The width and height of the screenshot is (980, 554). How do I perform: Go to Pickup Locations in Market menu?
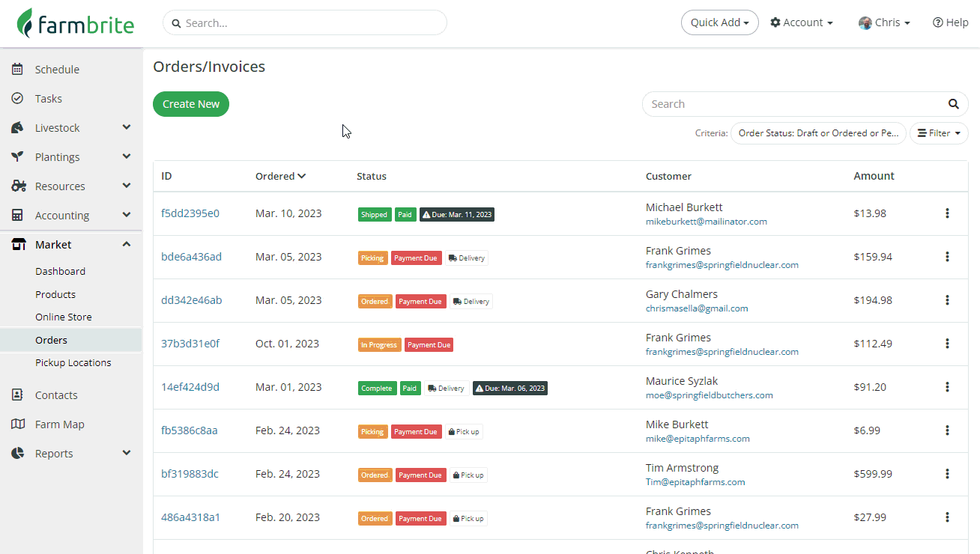[x=73, y=362]
